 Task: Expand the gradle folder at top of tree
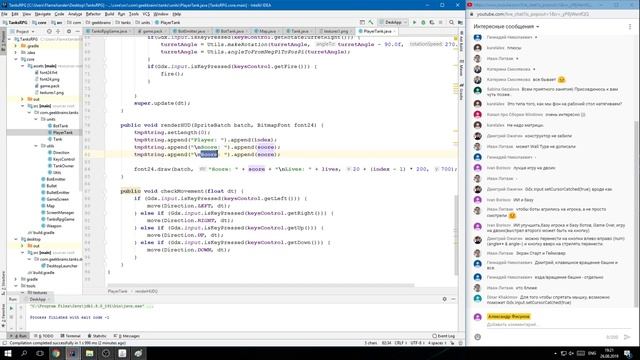pos(16,46)
